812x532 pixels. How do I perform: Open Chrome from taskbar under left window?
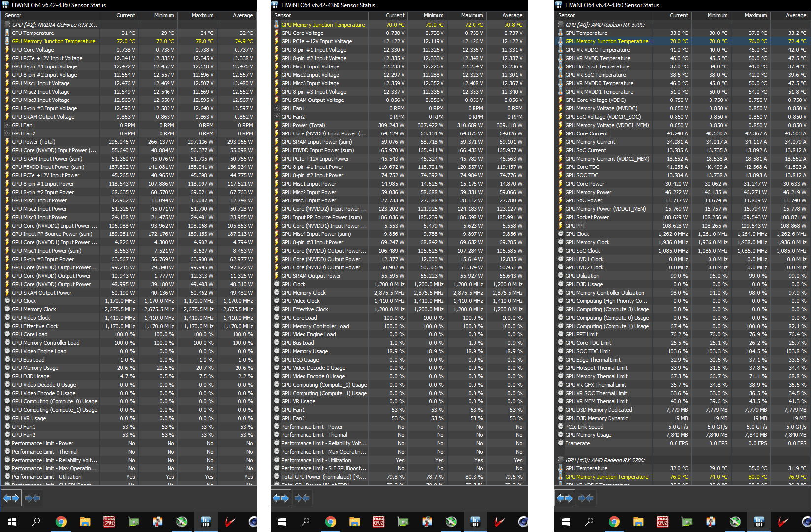tap(61, 522)
